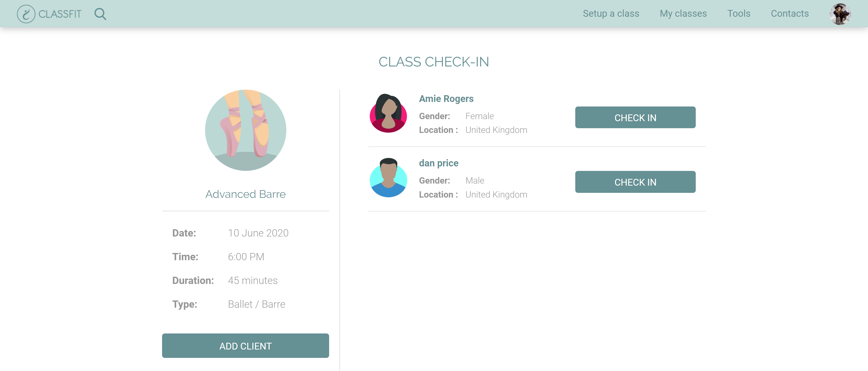Select the date 10 June 2020

pos(258,233)
